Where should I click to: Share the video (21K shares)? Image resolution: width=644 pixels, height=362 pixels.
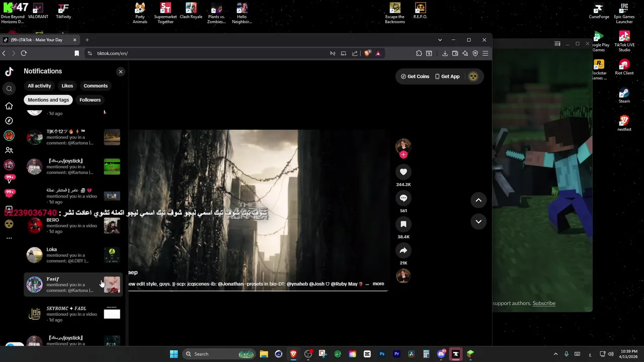point(404,250)
